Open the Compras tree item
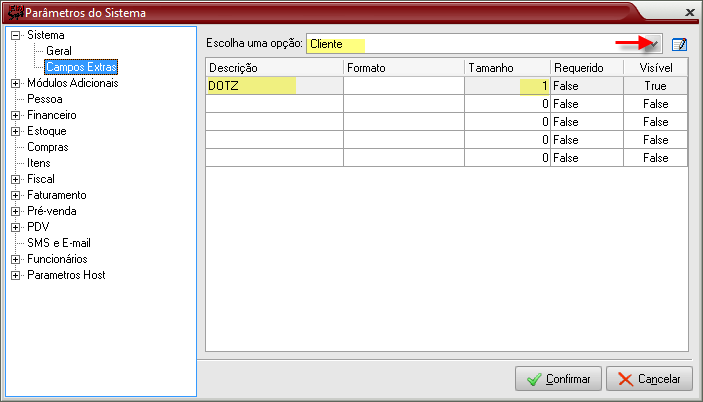Image resolution: width=703 pixels, height=402 pixels. (48, 147)
